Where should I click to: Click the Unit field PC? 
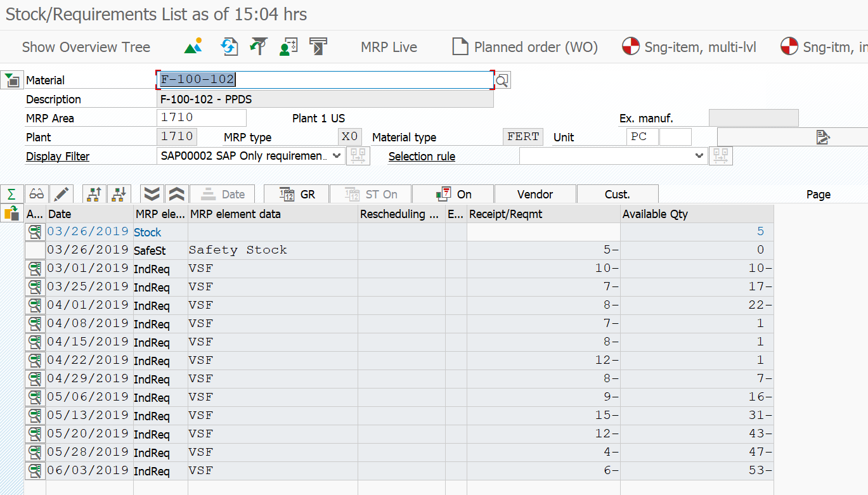pyautogui.click(x=642, y=137)
